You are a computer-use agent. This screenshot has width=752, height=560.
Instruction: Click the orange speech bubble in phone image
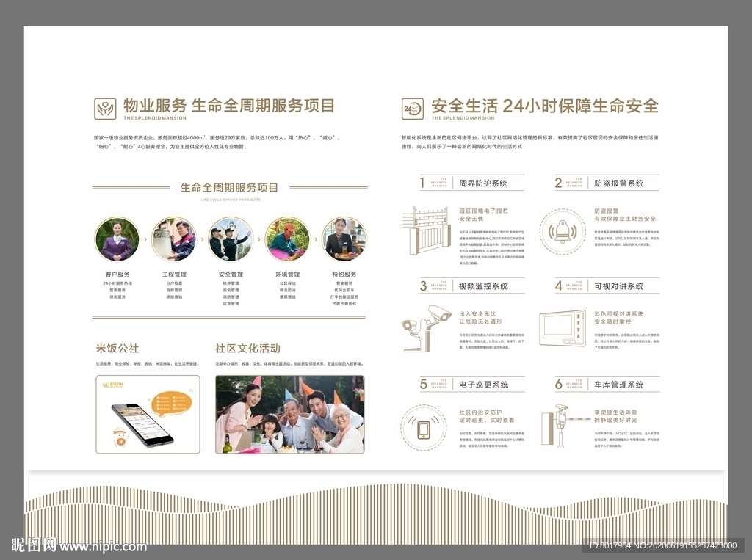171,403
